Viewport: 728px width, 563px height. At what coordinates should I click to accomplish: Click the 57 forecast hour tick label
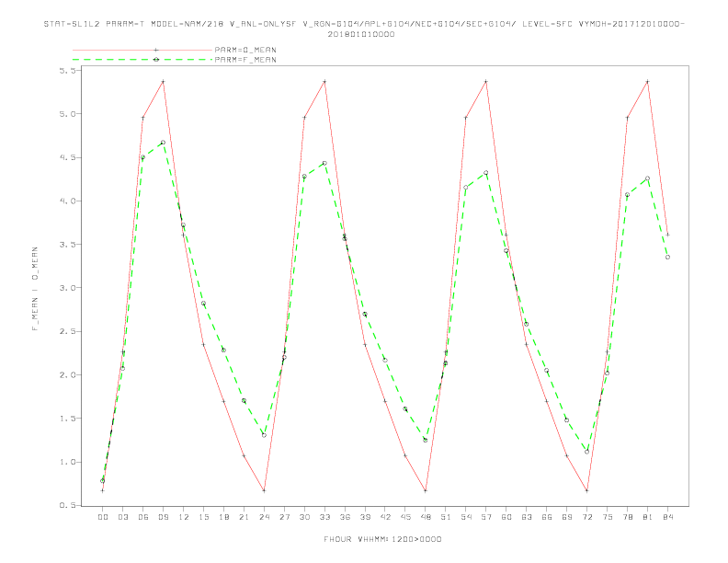coord(486,517)
